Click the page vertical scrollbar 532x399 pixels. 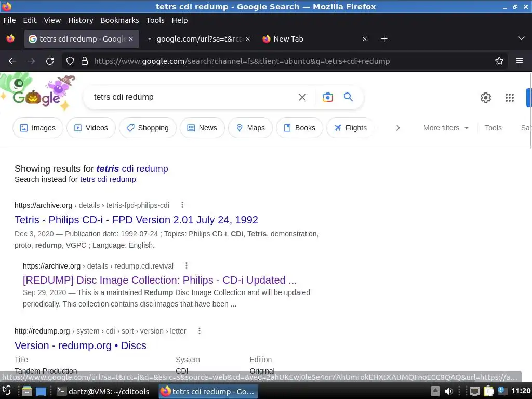[x=530, y=111]
